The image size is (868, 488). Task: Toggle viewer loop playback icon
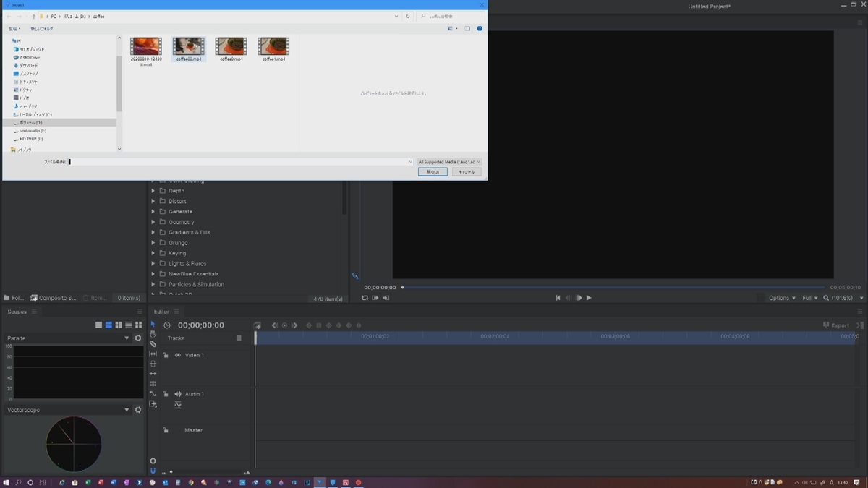point(365,298)
